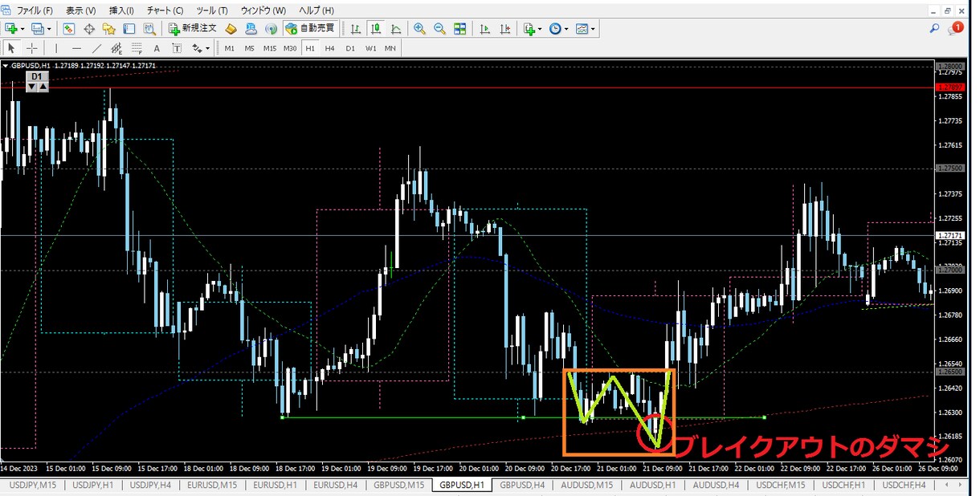Toggle the 自動売買 auto trading button
980x496 pixels.
[x=310, y=29]
